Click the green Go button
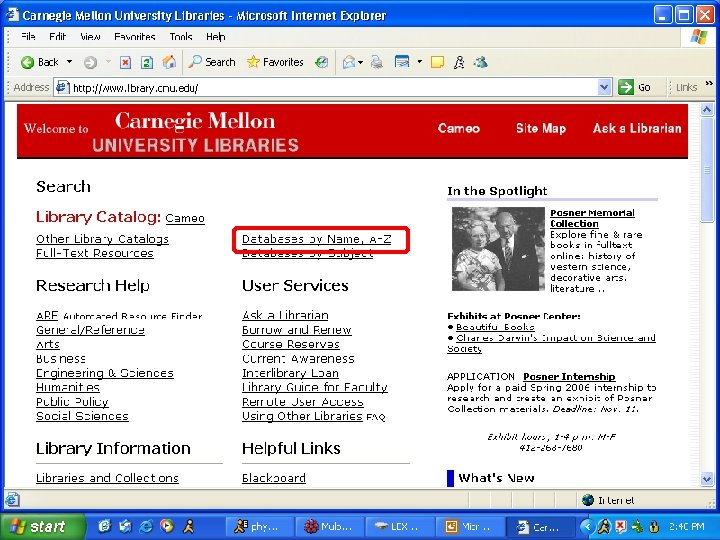 click(634, 87)
